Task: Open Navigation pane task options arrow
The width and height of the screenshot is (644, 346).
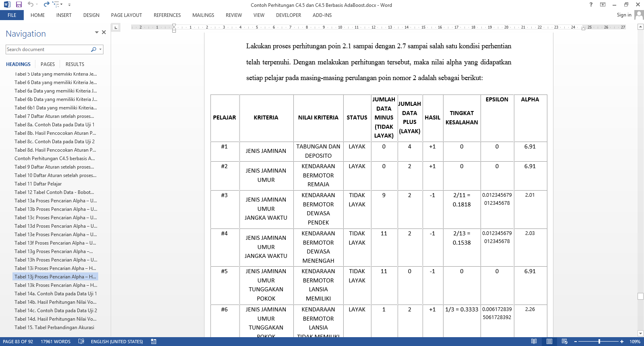Action: tap(97, 32)
